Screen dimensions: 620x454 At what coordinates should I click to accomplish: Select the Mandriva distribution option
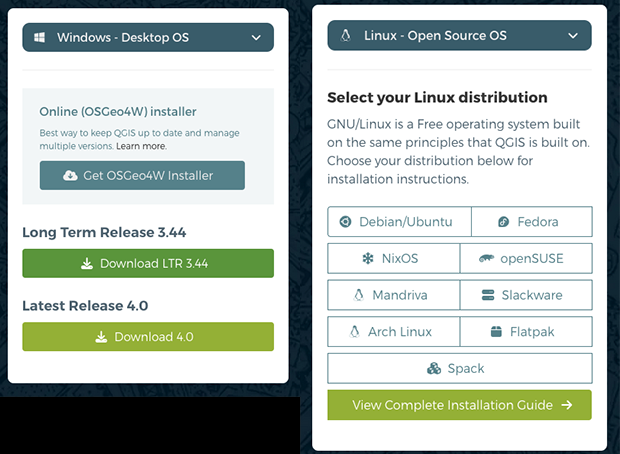click(x=394, y=295)
